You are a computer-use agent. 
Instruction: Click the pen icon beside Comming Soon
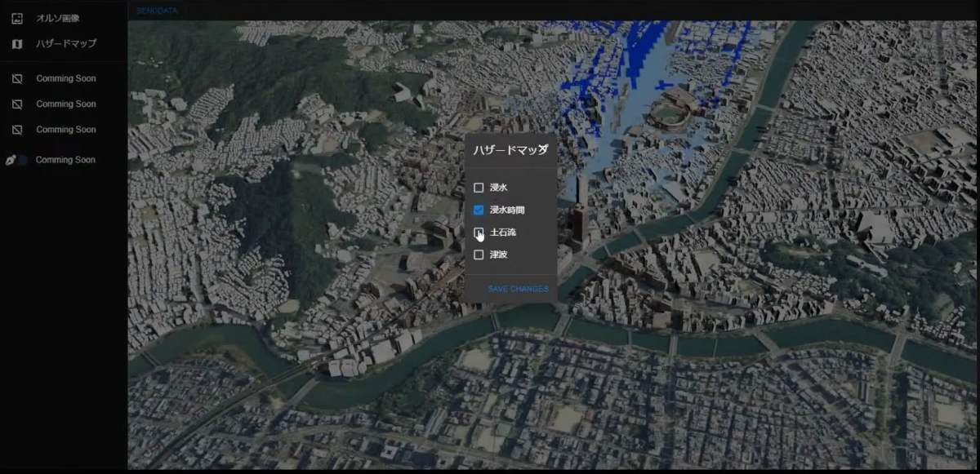pyautogui.click(x=11, y=160)
